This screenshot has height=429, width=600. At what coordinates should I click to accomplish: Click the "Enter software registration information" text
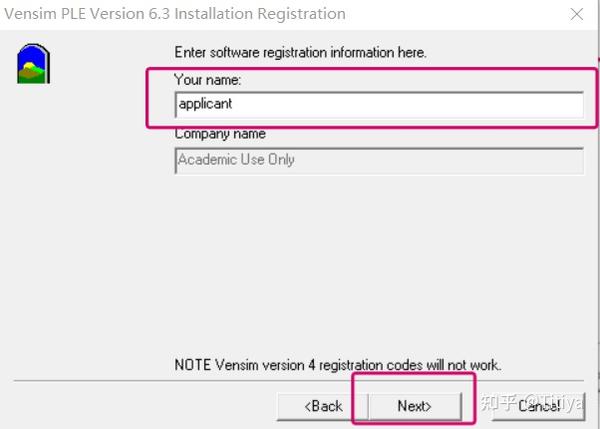[300, 52]
